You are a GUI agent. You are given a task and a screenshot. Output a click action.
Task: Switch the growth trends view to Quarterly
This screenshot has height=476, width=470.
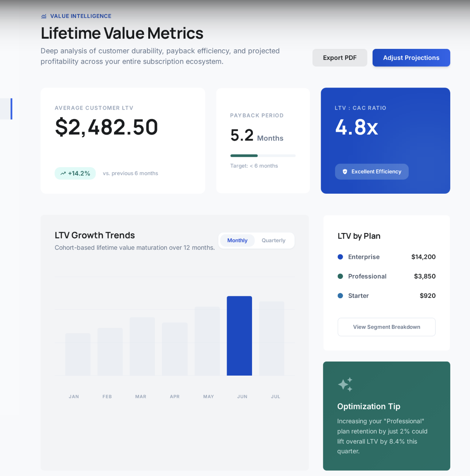pos(273,240)
